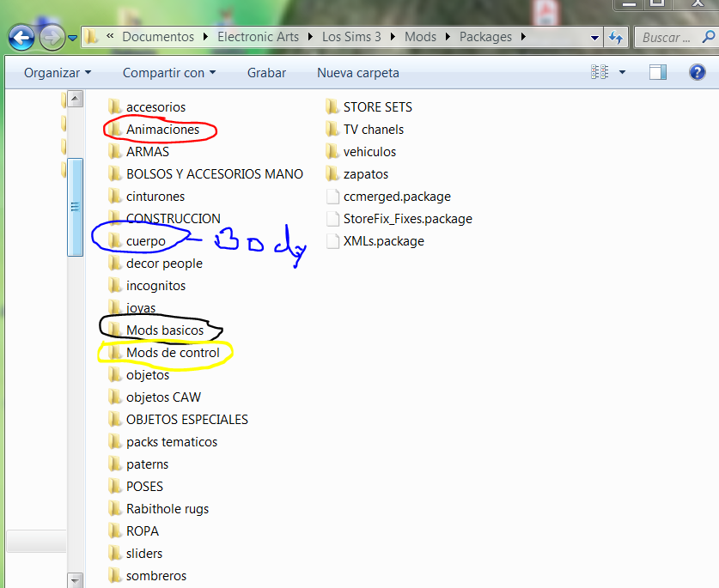Image resolution: width=719 pixels, height=588 pixels.
Task: Select the CONSTRUCCION folder name
Action: 174,219
